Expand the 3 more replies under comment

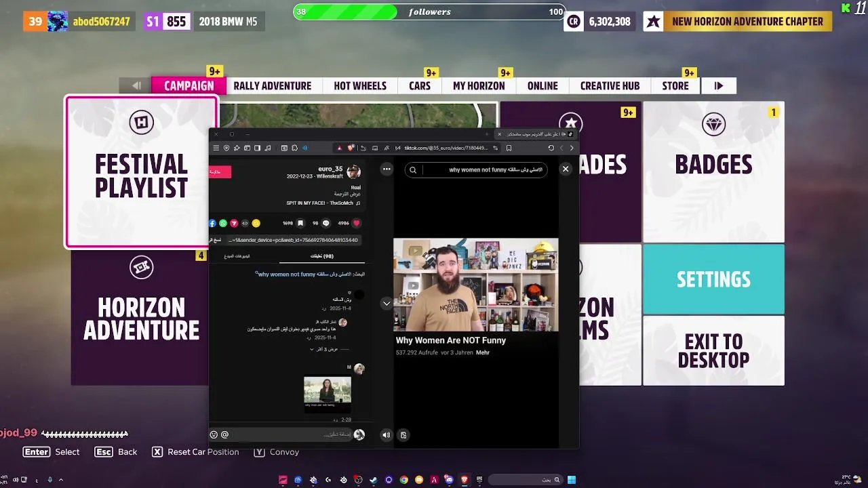(323, 349)
